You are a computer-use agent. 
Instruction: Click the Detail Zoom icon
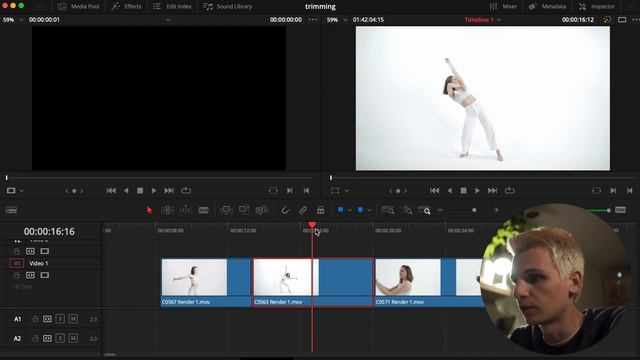(407, 210)
